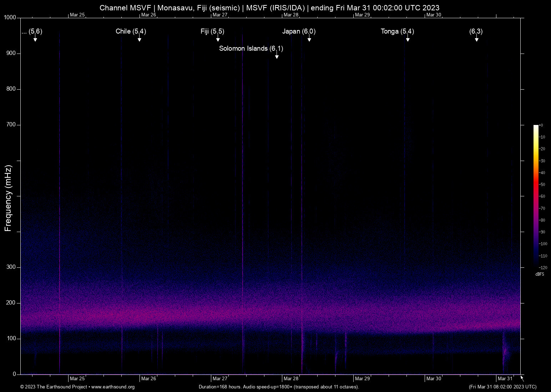Click the arrow beneath the ... (5.6) event
551x392 pixels.
coord(35,39)
